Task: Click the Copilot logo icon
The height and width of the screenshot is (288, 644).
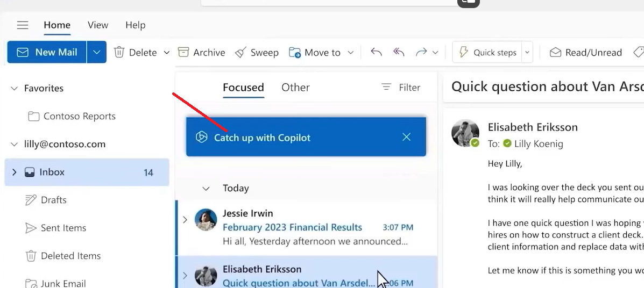Action: tap(201, 137)
